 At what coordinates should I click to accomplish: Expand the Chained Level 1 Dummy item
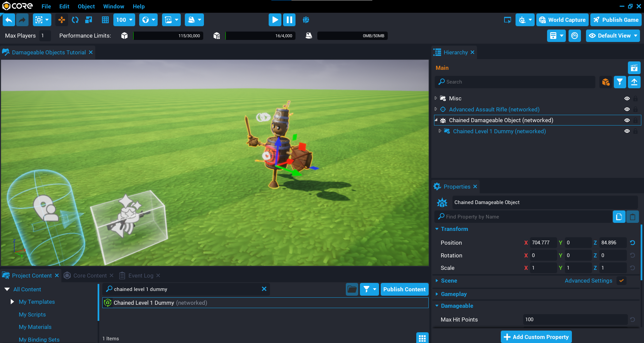coord(440,131)
